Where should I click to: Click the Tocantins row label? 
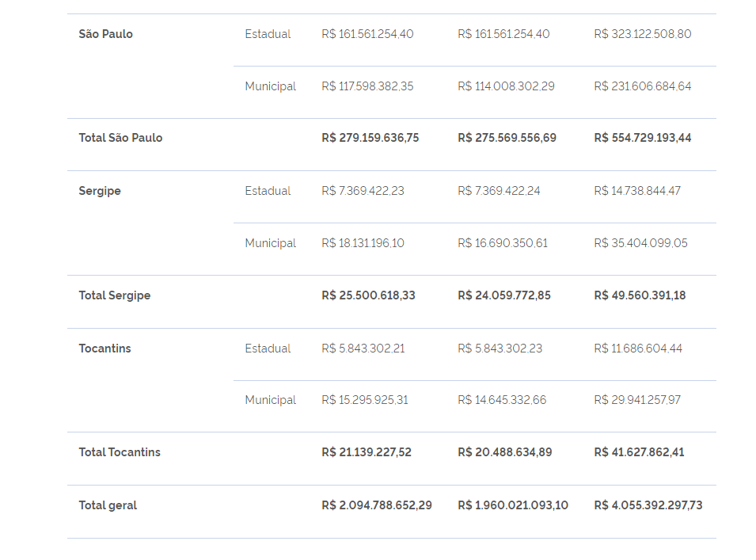(x=104, y=349)
